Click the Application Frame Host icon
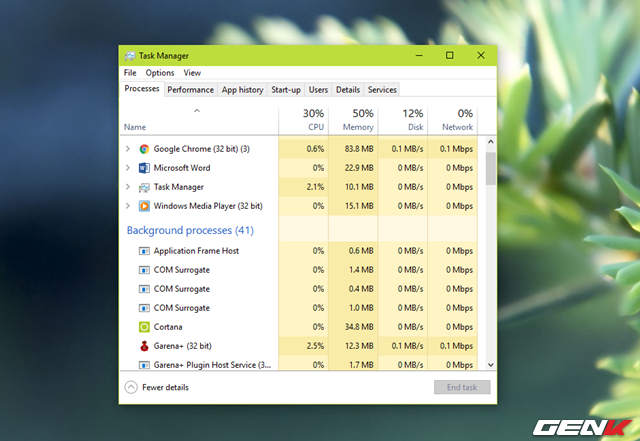The height and width of the screenshot is (441, 640). coord(144,251)
